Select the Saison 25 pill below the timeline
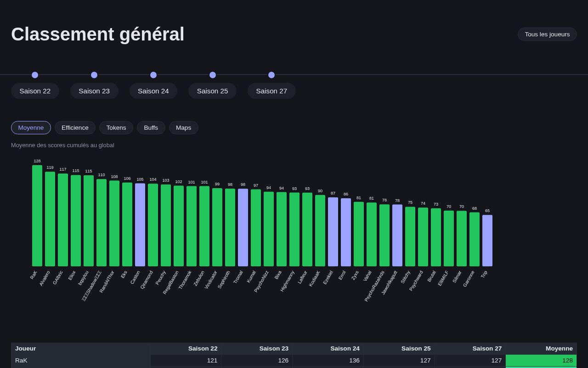588x368 pixels. coord(213,91)
